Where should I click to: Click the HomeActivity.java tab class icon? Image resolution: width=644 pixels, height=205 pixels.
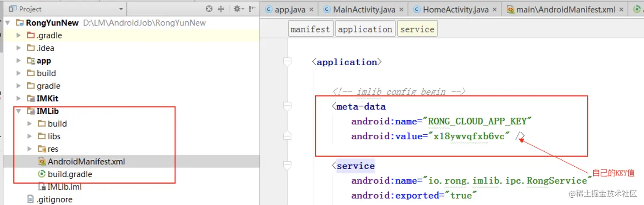(417, 9)
